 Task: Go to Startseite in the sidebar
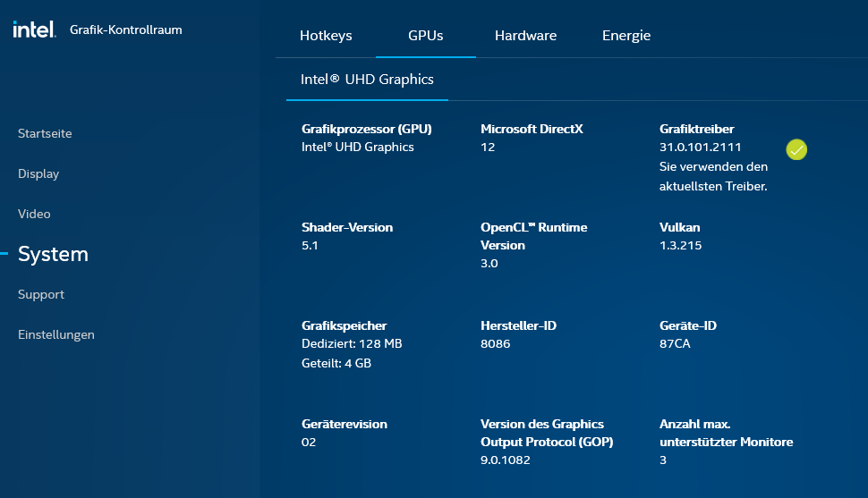[x=45, y=133]
